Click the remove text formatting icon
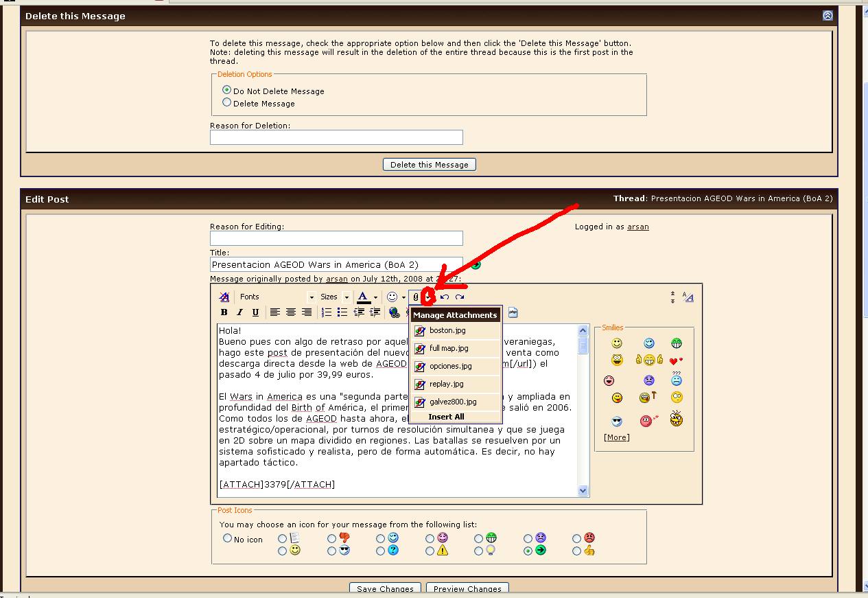Image resolution: width=868 pixels, height=598 pixels. pos(224,297)
